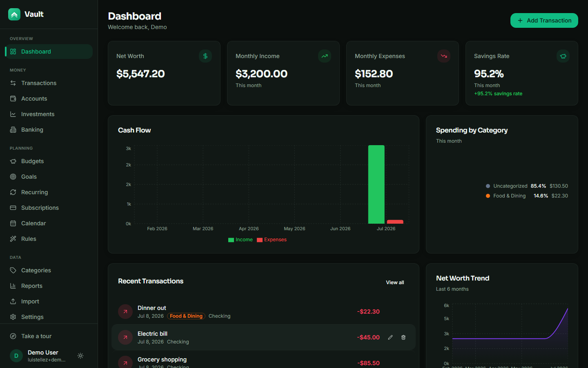Image resolution: width=588 pixels, height=368 pixels.
Task: Open Settings from the sidebar
Action: (x=49, y=317)
